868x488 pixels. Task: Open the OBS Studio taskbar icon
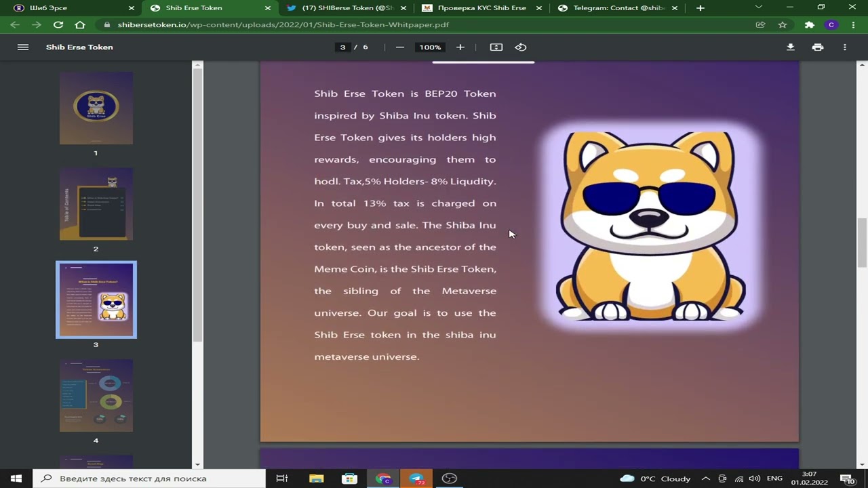[450, 479]
